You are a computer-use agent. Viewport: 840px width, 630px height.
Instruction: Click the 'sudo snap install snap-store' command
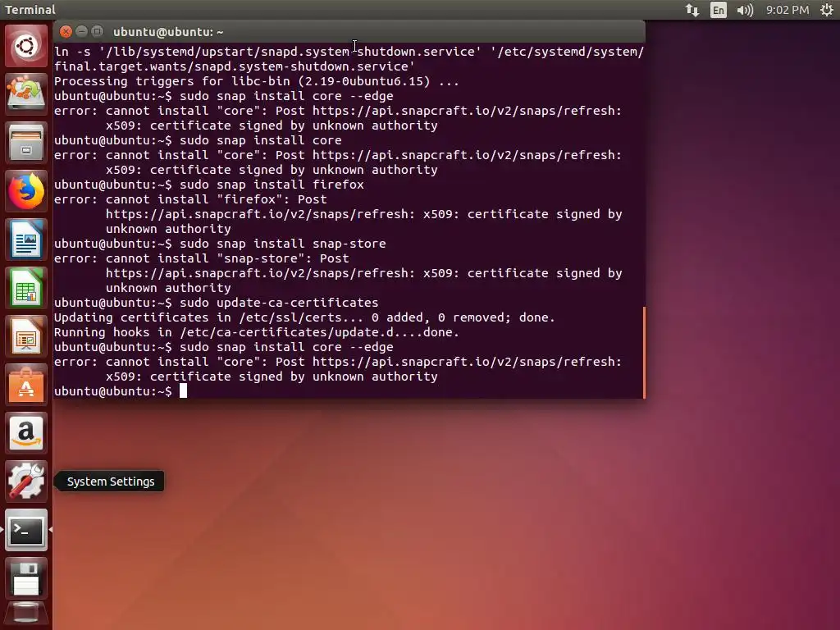(283, 244)
